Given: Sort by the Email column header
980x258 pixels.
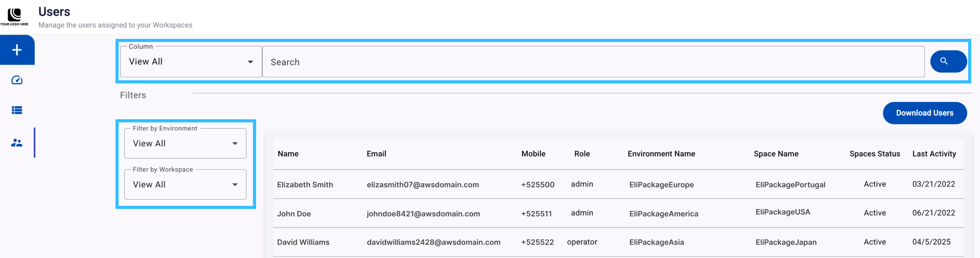Looking at the screenshot, I should click(x=376, y=154).
